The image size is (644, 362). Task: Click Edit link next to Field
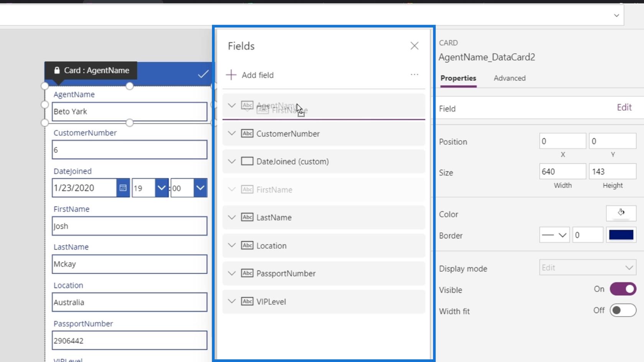pos(624,107)
